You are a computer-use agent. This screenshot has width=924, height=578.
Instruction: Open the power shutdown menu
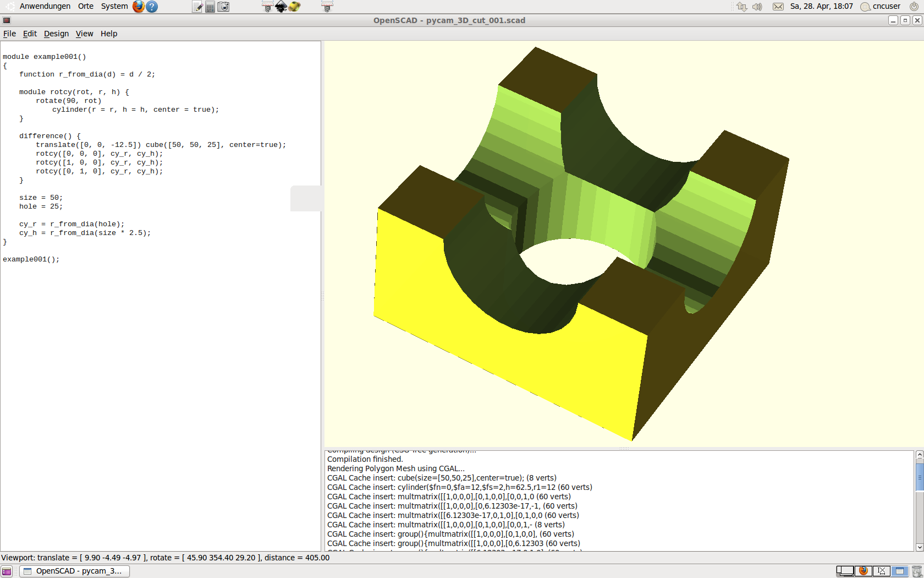[914, 6]
